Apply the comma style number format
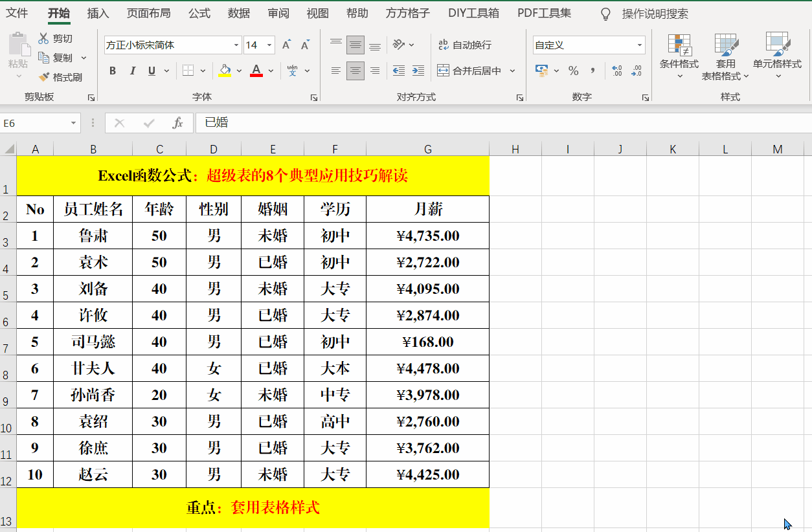The height and width of the screenshot is (532, 812). 592,71
